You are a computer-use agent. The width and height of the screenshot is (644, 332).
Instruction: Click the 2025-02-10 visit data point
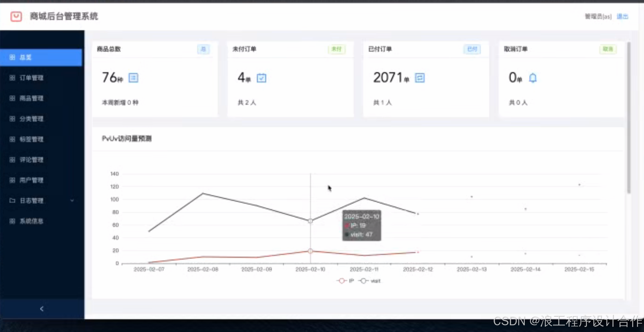(x=310, y=221)
